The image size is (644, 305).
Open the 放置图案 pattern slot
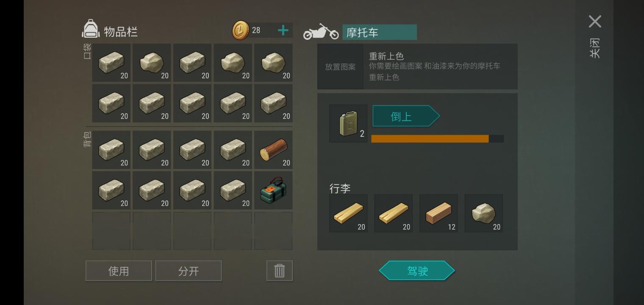(340, 67)
